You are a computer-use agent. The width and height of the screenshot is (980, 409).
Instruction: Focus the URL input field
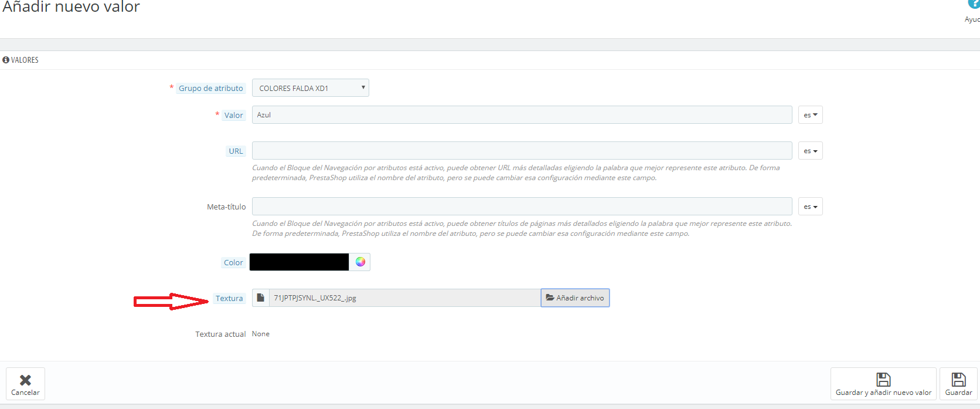522,151
